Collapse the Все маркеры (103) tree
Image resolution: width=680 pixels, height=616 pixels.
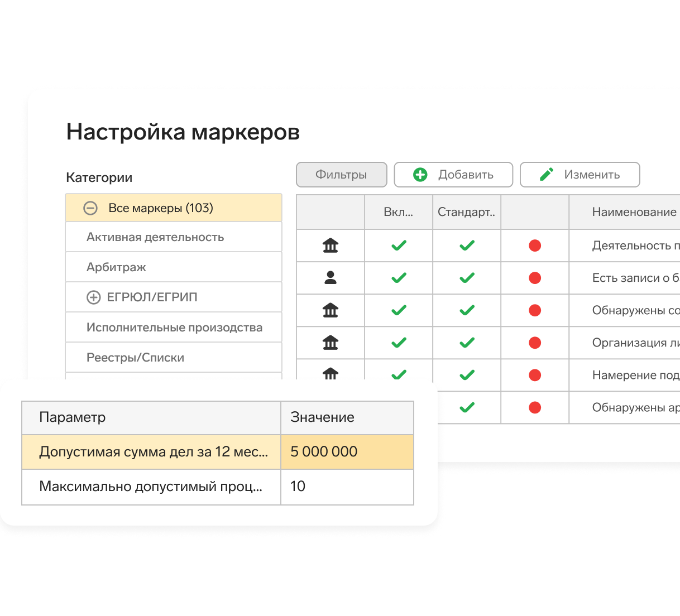point(90,208)
